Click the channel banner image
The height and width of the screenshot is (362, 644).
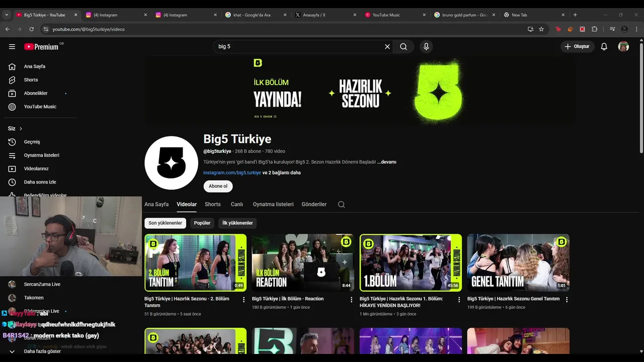(359, 90)
